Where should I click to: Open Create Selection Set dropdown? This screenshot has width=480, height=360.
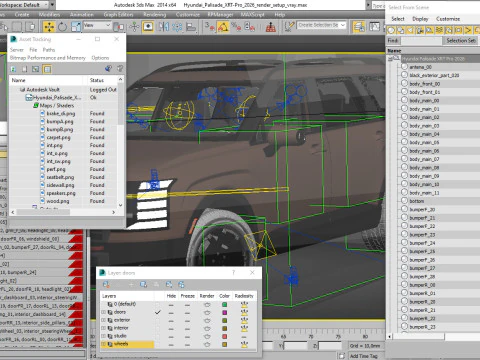coord(322,25)
